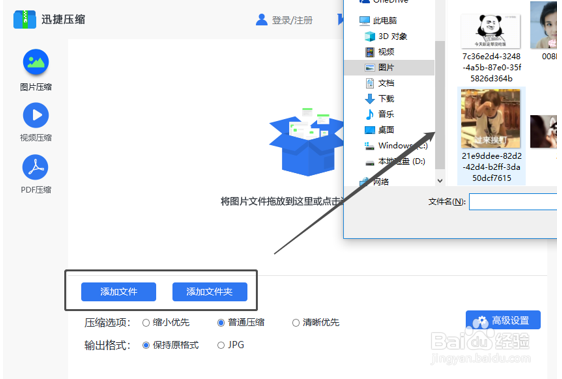The image size is (562, 379).
Task: Click the 视频 film strip icon
Action: click(x=370, y=52)
